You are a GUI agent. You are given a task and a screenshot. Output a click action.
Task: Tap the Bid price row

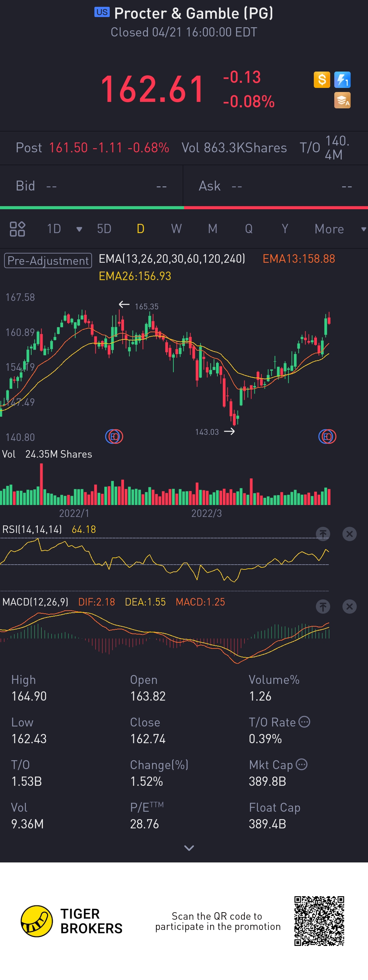click(x=91, y=186)
